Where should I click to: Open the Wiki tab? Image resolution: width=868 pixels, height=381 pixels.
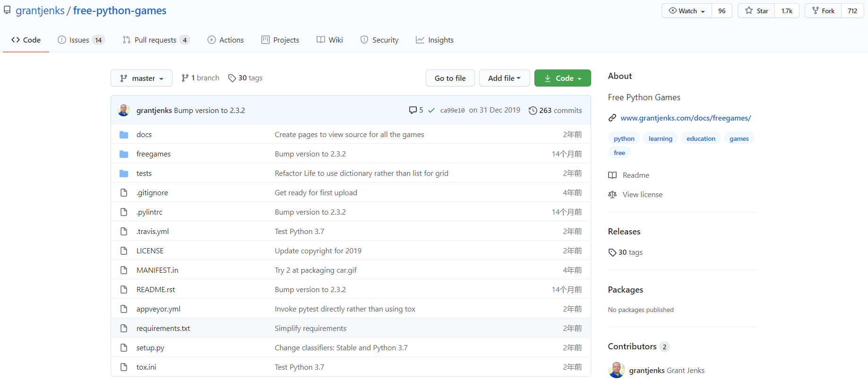pyautogui.click(x=330, y=40)
